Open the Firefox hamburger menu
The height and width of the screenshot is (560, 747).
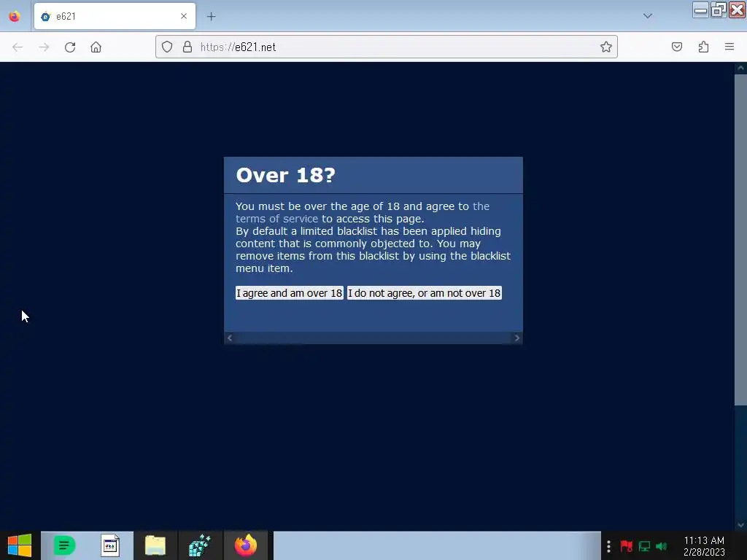pos(729,47)
